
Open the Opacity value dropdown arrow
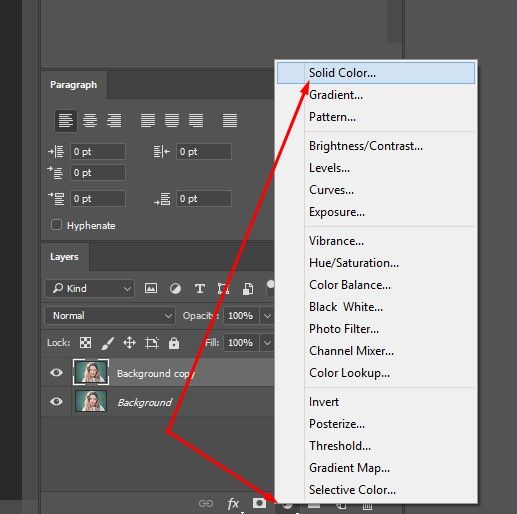267,316
